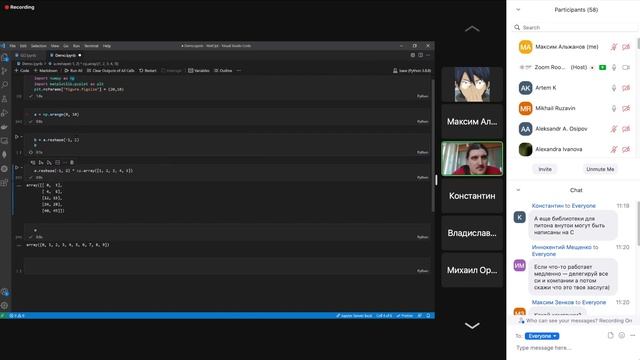640x360 pixels.
Task: Toggle Alexandra Ivanova's muted microphone icon
Action: click(x=614, y=149)
